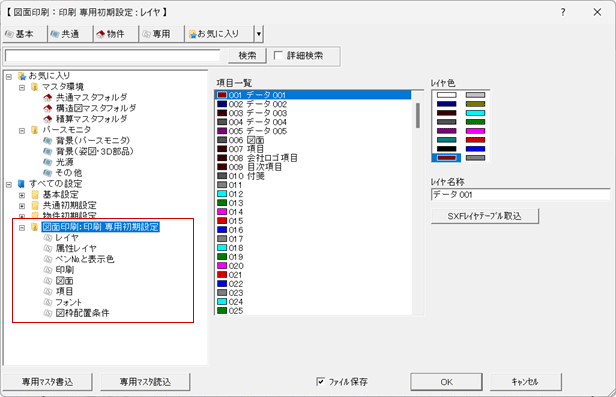
Task: Click the 項目一覧 list scrollbar thumb
Action: tap(418, 115)
